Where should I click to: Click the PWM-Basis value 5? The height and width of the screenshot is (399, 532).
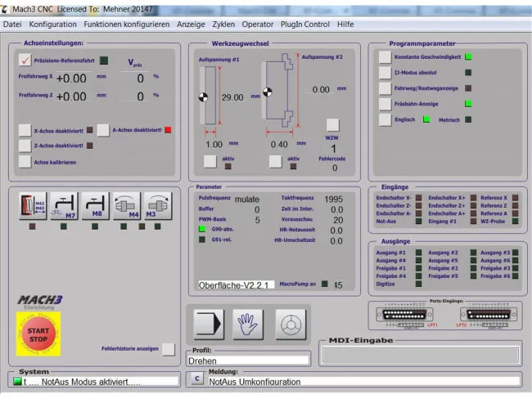(x=257, y=220)
